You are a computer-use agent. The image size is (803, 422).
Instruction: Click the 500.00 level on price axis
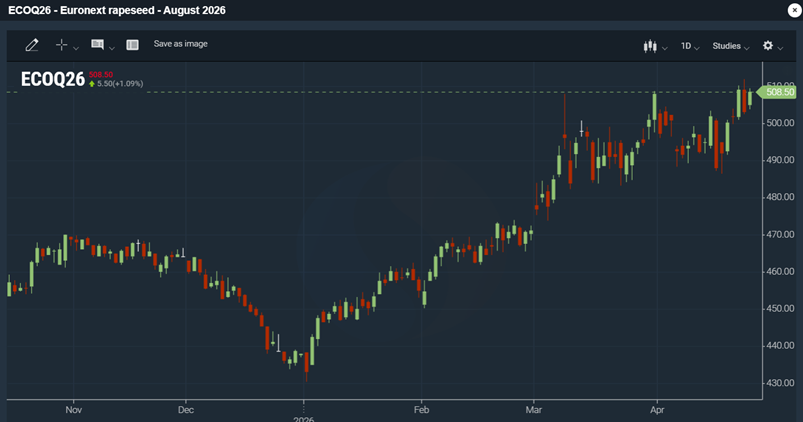click(x=780, y=123)
